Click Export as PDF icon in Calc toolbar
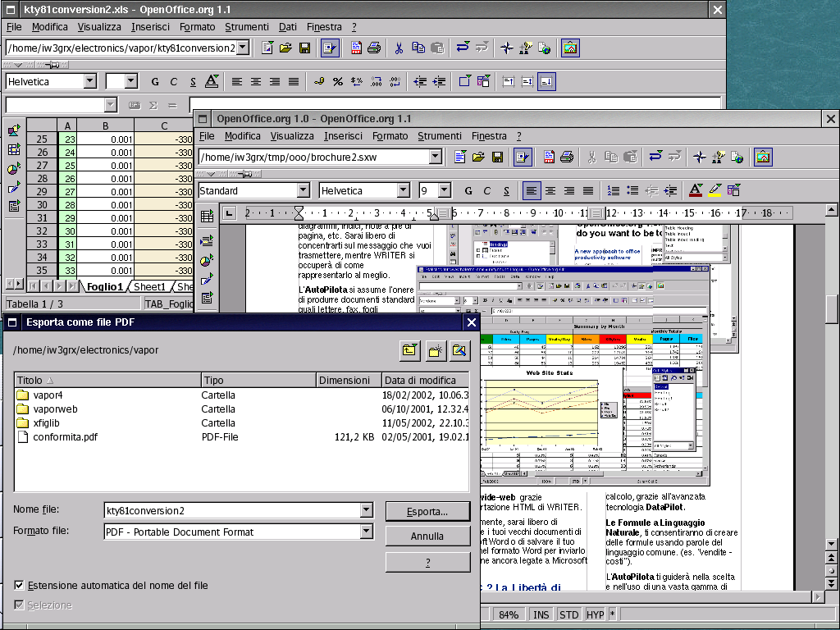Image resolution: width=840 pixels, height=630 pixels. (x=356, y=48)
